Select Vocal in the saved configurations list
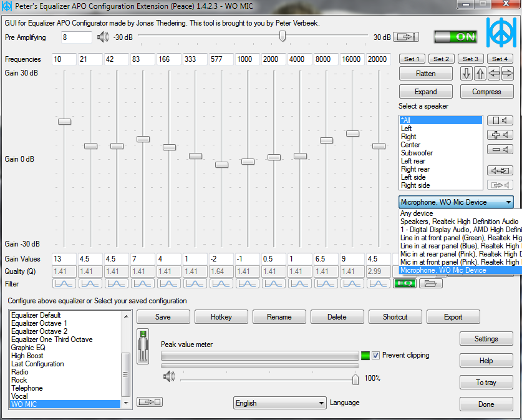Image resolution: width=522 pixels, height=420 pixels. (19, 396)
